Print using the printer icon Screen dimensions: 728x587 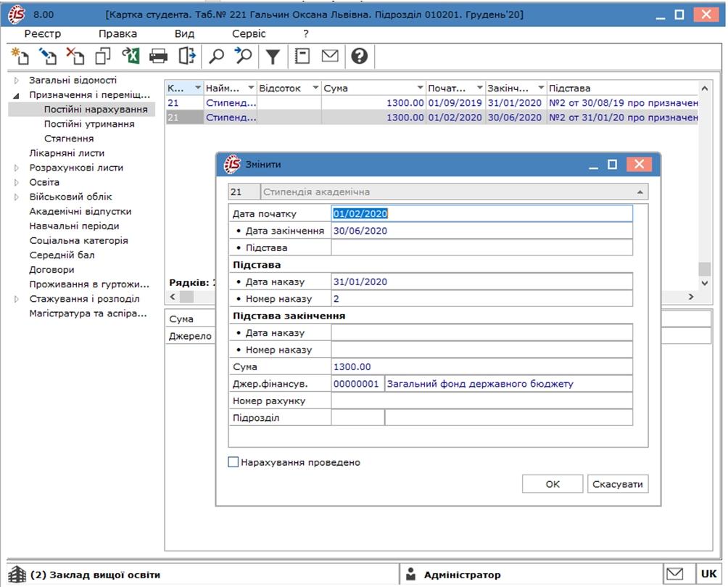(158, 56)
